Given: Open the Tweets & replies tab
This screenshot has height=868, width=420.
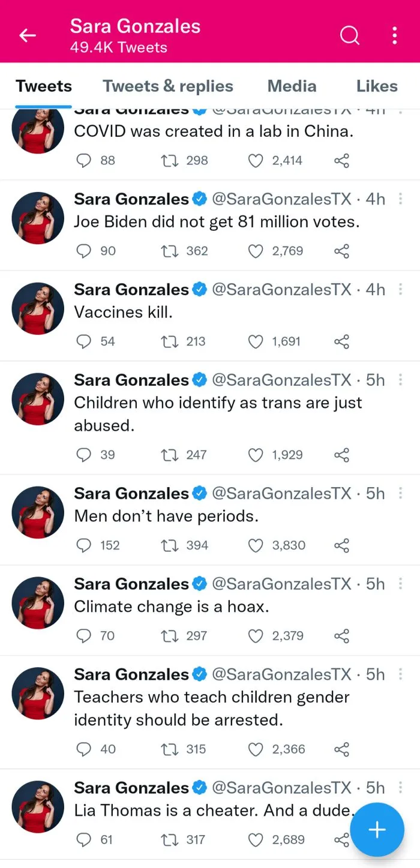Looking at the screenshot, I should (168, 86).
